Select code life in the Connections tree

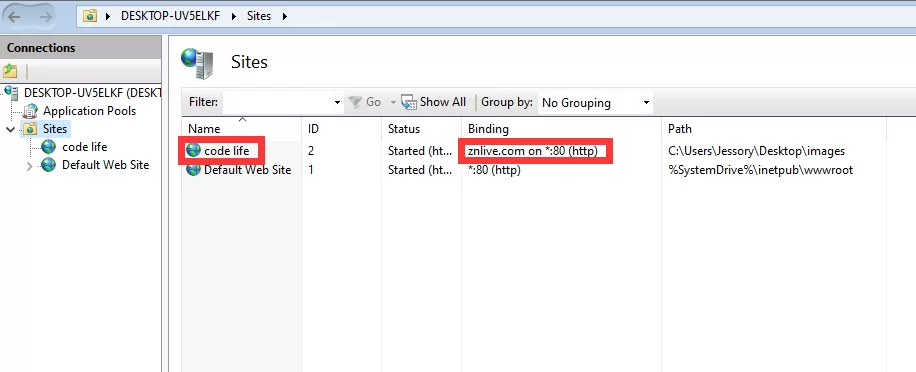tap(85, 147)
